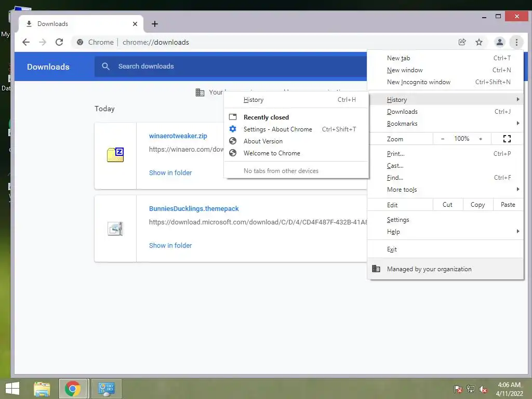
Task: Expand More tools submenu
Action: pos(445,189)
